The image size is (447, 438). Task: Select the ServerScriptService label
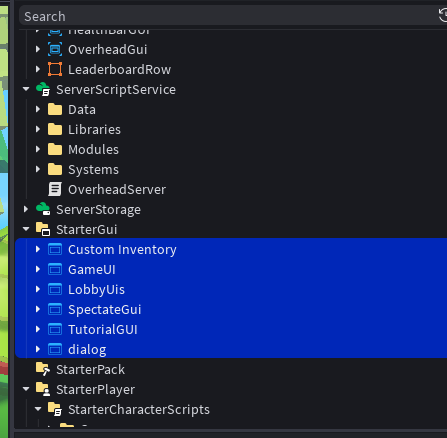(x=116, y=90)
